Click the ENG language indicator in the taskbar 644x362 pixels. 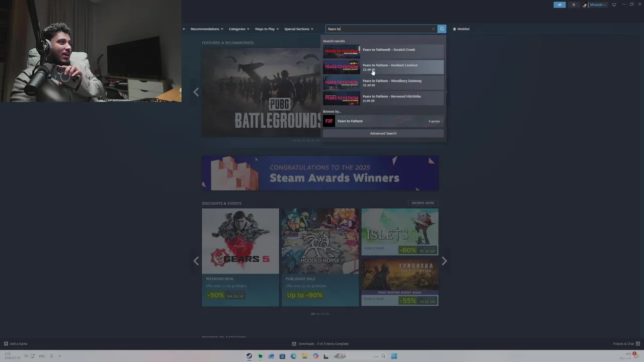click(42, 356)
